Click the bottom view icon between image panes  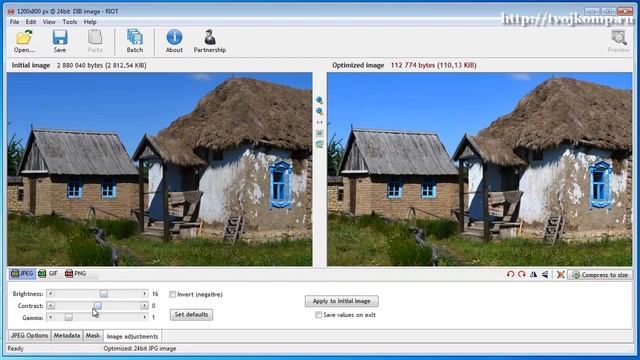(319, 144)
